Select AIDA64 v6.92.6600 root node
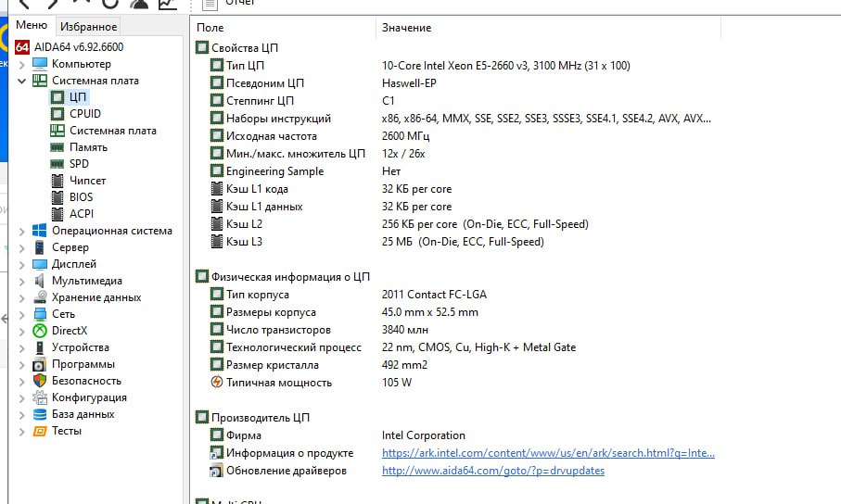The height and width of the screenshot is (504, 841). pyautogui.click(x=78, y=47)
